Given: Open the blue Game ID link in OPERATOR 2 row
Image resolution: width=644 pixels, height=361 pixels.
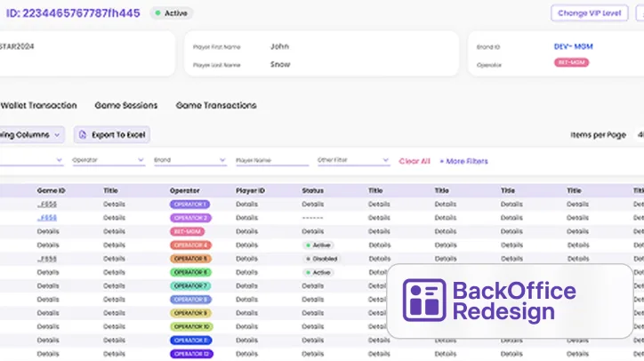Looking at the screenshot, I should (47, 218).
